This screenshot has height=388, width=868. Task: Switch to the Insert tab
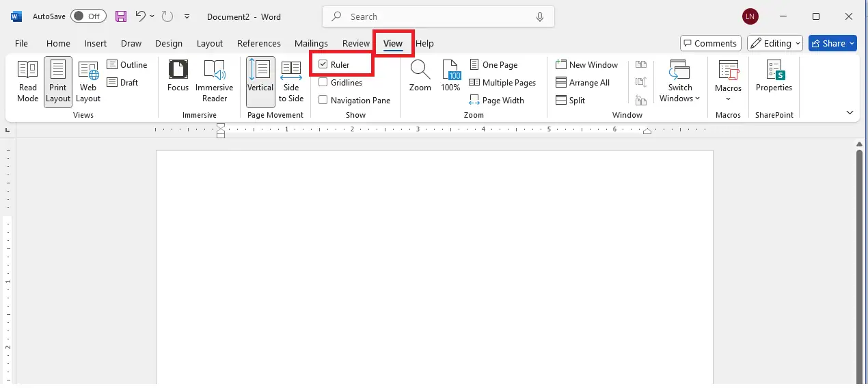click(x=96, y=43)
